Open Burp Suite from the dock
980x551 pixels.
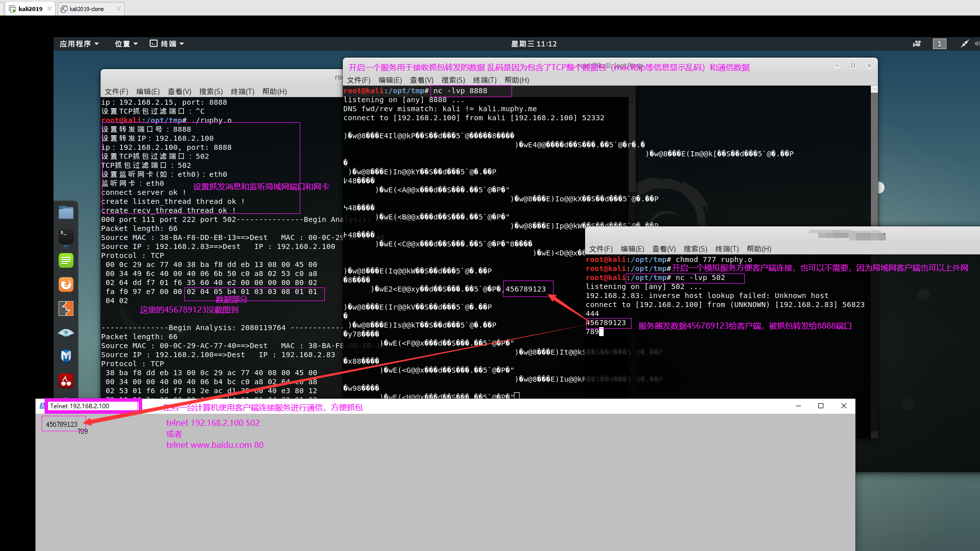click(x=66, y=309)
